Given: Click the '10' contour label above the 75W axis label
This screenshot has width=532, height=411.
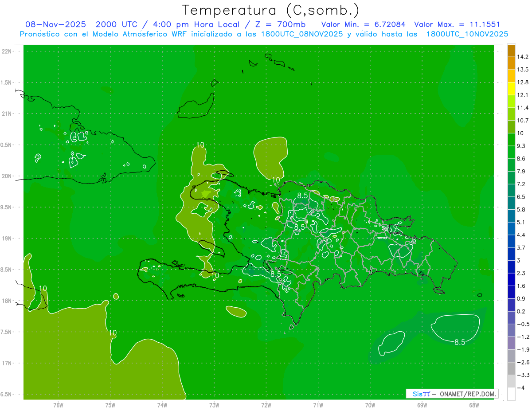Looking at the screenshot, I should pyautogui.click(x=113, y=333).
